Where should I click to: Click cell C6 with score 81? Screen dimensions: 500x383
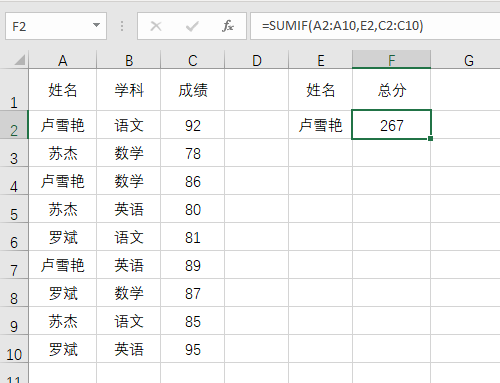(193, 237)
